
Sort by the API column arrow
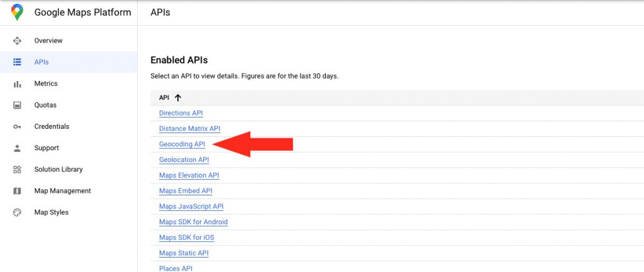click(178, 97)
